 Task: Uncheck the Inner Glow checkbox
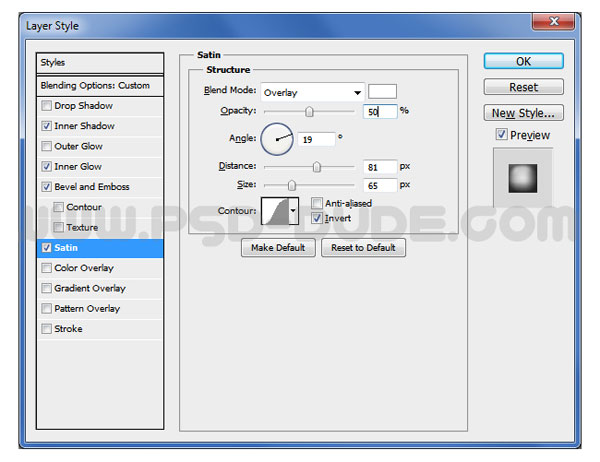pyautogui.click(x=46, y=166)
